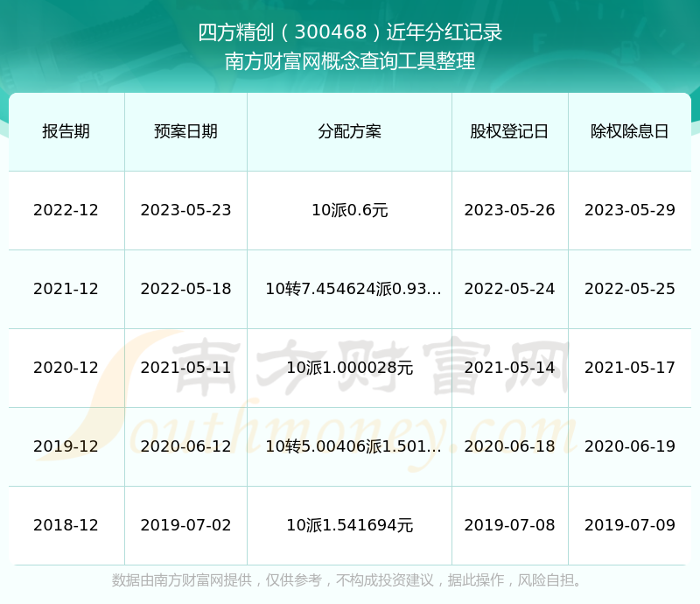Viewport: 700px width, 604px height.
Task: Select the 2022-05-24 registration date cell
Action: tap(509, 289)
